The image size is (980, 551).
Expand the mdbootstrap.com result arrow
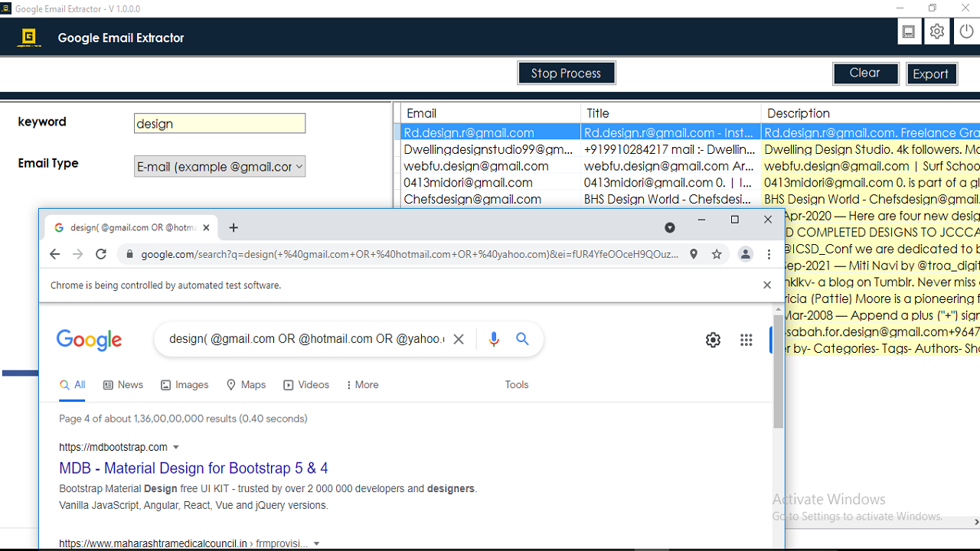tap(175, 447)
